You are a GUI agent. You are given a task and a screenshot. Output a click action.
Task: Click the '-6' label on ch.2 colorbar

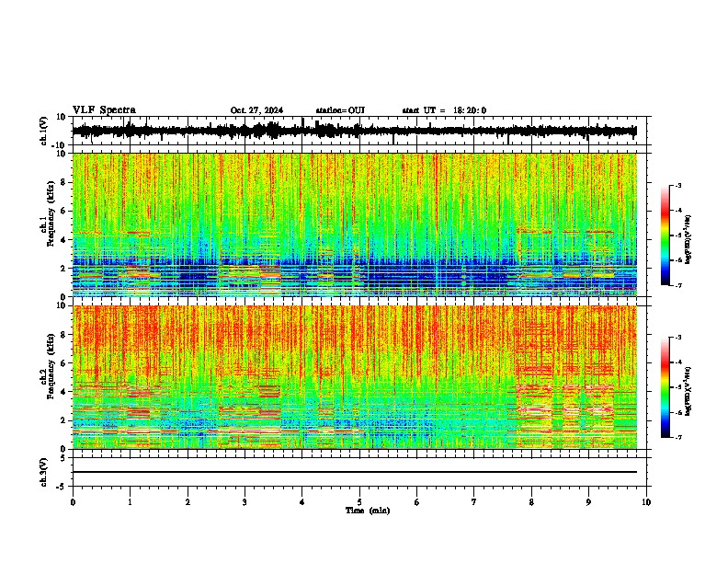pyautogui.click(x=677, y=412)
